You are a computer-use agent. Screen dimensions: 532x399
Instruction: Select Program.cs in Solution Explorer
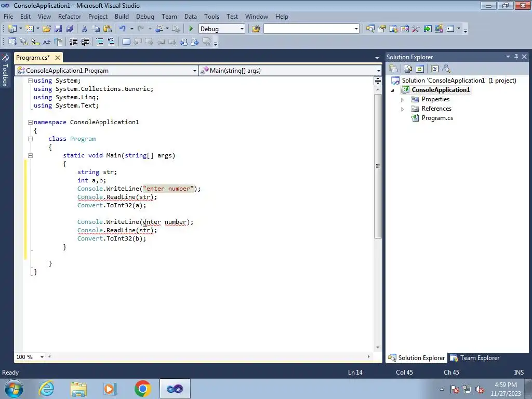[437, 118]
